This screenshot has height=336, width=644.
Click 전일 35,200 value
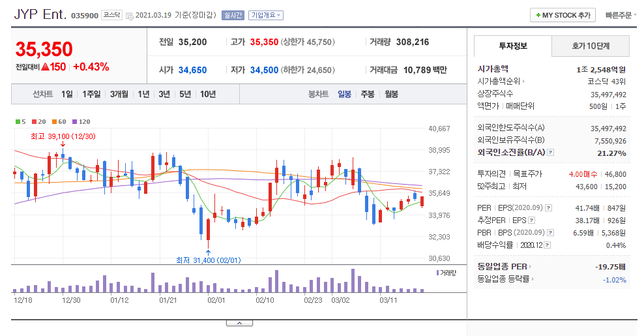point(193,42)
